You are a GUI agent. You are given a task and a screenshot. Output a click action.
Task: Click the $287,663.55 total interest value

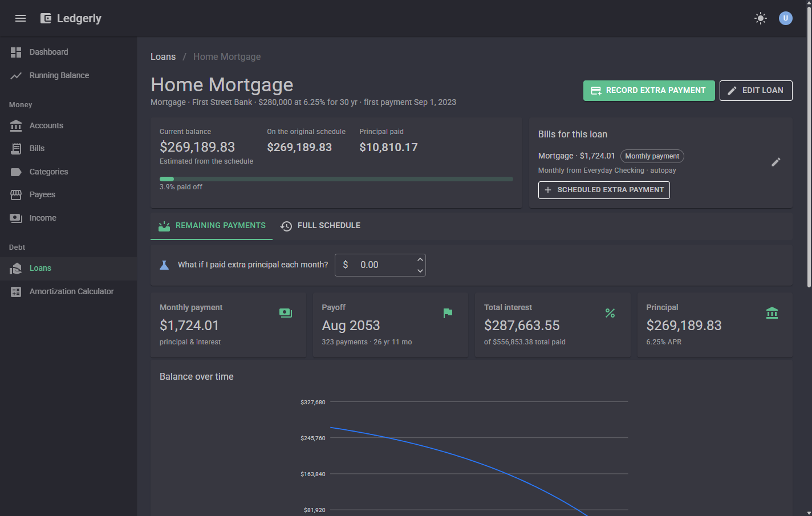point(522,326)
